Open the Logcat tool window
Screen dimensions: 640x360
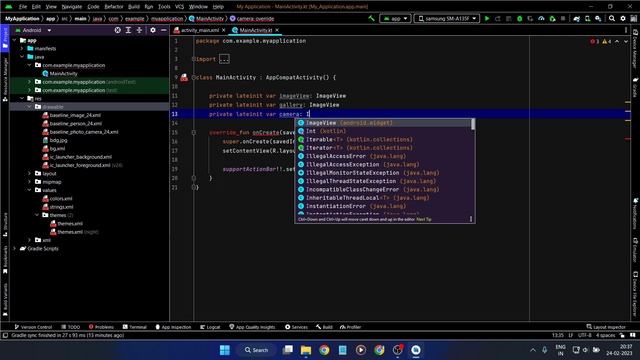tap(210, 327)
